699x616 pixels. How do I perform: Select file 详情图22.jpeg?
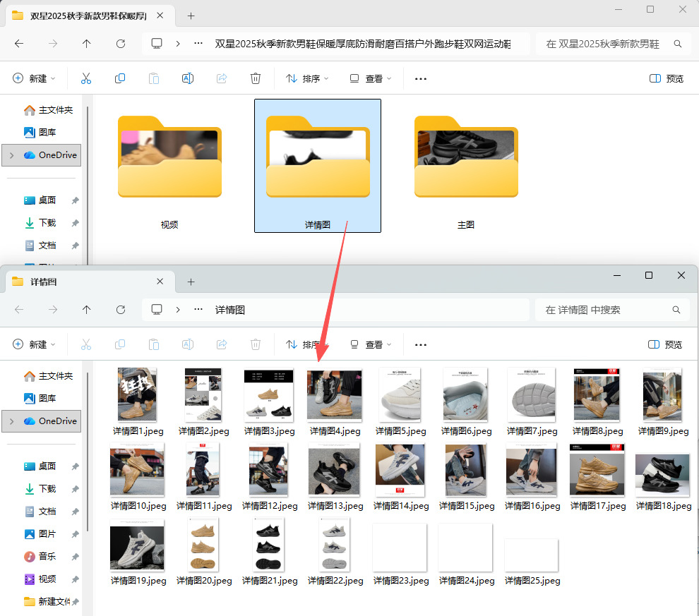pyautogui.click(x=335, y=551)
